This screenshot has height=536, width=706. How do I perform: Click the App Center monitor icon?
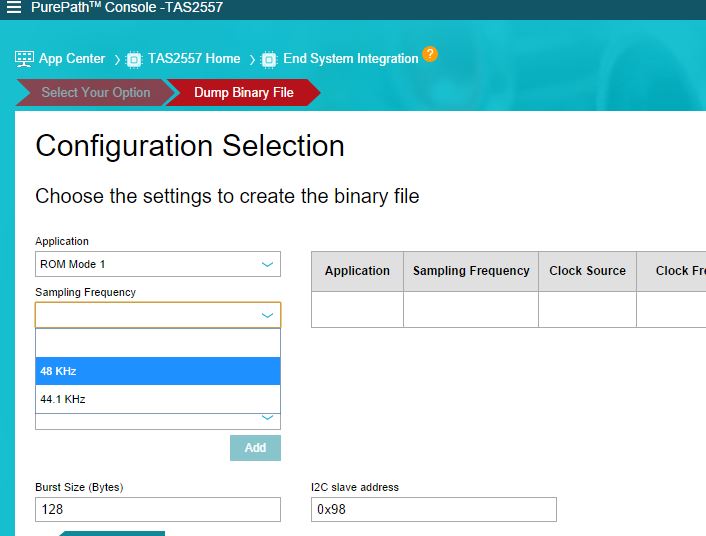pos(25,59)
